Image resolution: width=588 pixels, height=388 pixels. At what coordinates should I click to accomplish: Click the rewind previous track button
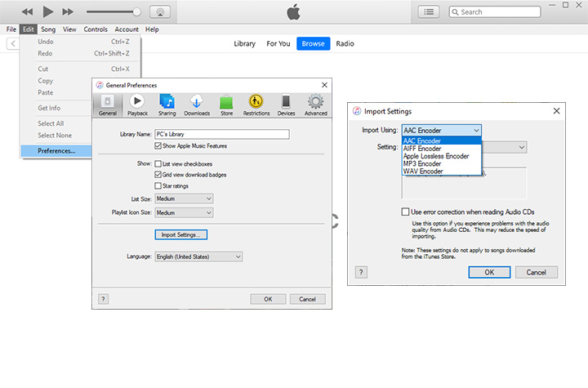[27, 12]
